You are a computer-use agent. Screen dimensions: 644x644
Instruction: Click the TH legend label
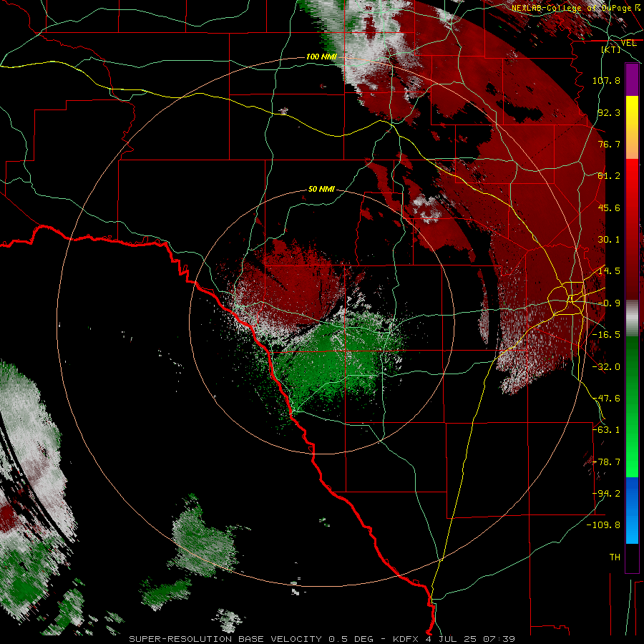click(x=615, y=557)
